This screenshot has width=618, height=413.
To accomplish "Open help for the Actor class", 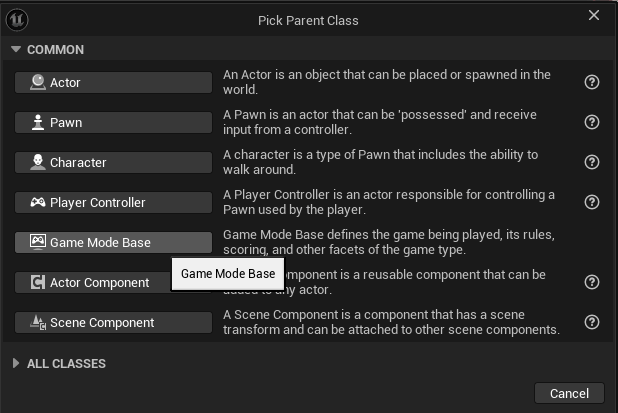I will pyautogui.click(x=592, y=82).
